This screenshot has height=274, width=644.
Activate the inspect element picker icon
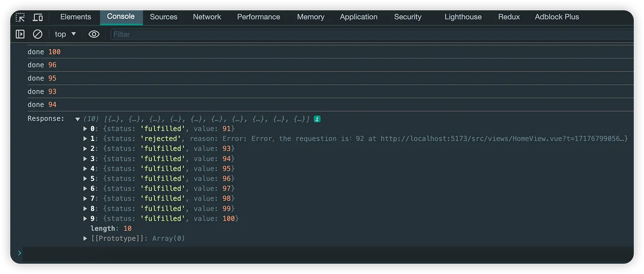(x=20, y=17)
